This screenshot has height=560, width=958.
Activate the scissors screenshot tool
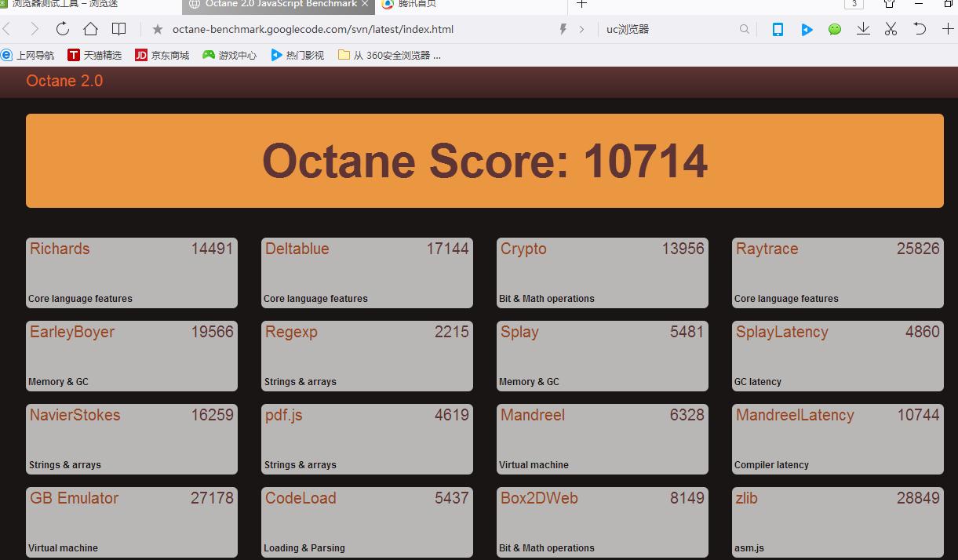coord(891,29)
